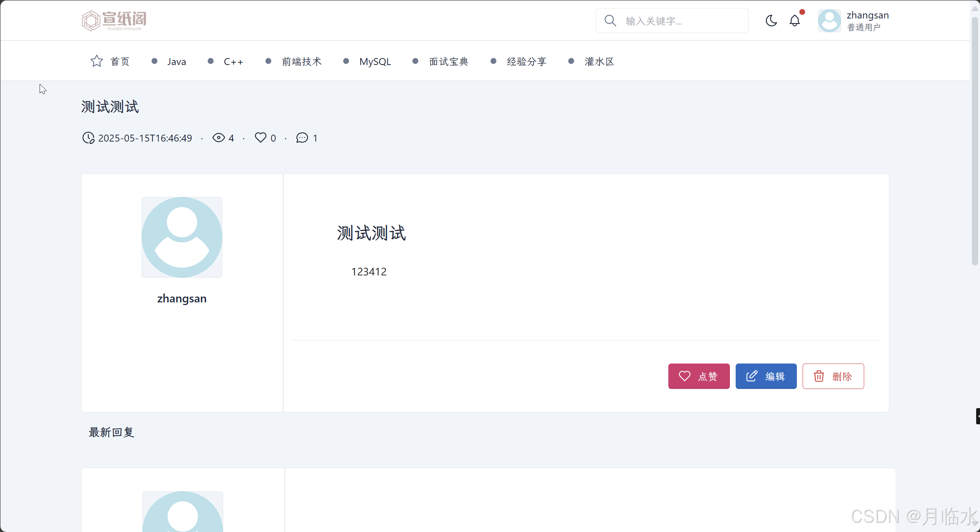Click the heart likes count icon
The image size is (980, 532).
(x=260, y=138)
